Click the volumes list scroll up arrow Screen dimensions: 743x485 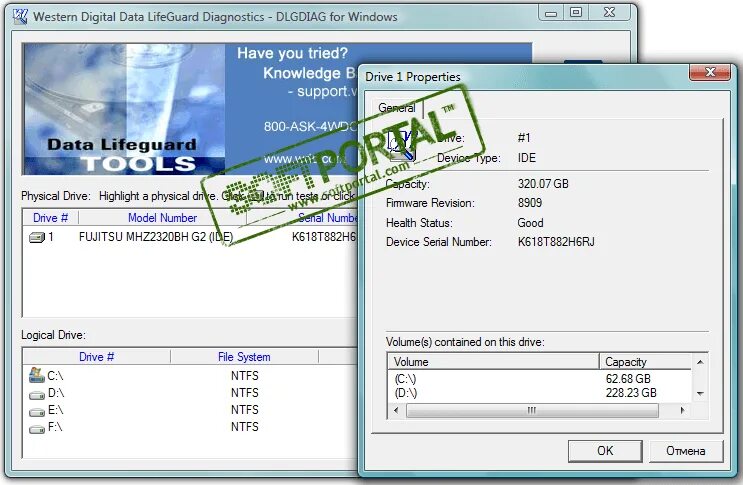700,362
